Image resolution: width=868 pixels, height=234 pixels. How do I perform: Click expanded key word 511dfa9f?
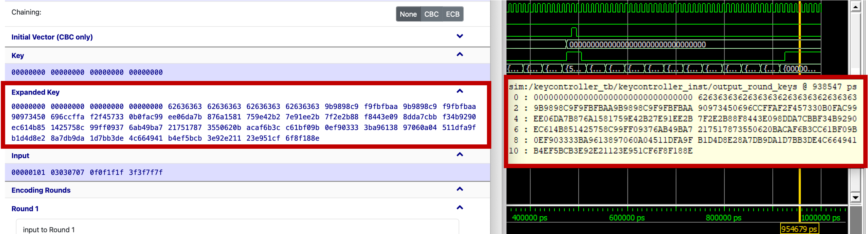pyautogui.click(x=459, y=128)
